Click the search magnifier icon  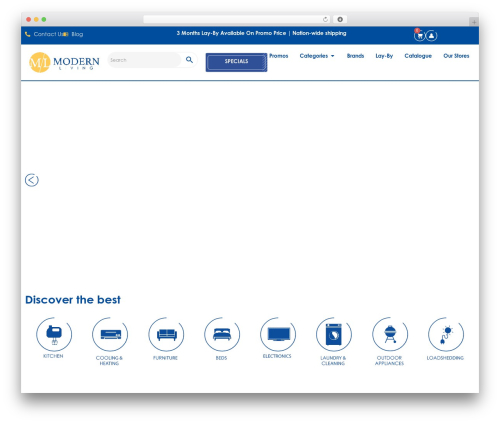(x=189, y=60)
